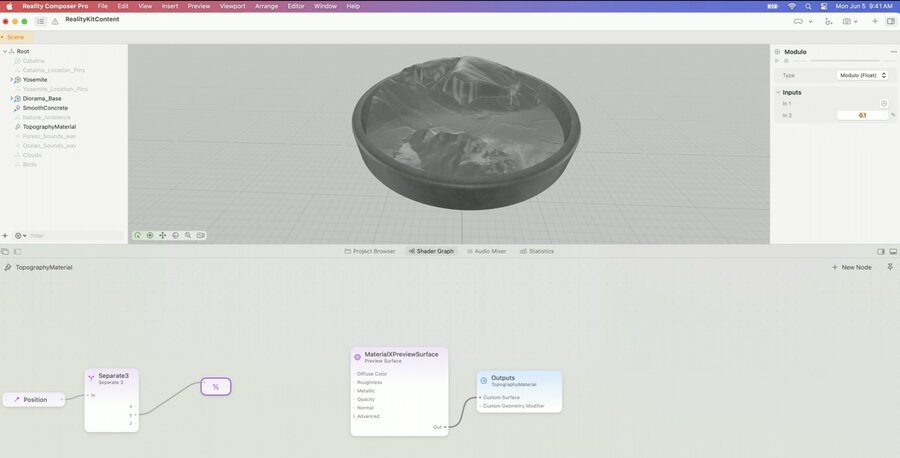Toggle the small left-panel layout icon in editor bar
This screenshot has width=900, height=458.
coord(17,252)
